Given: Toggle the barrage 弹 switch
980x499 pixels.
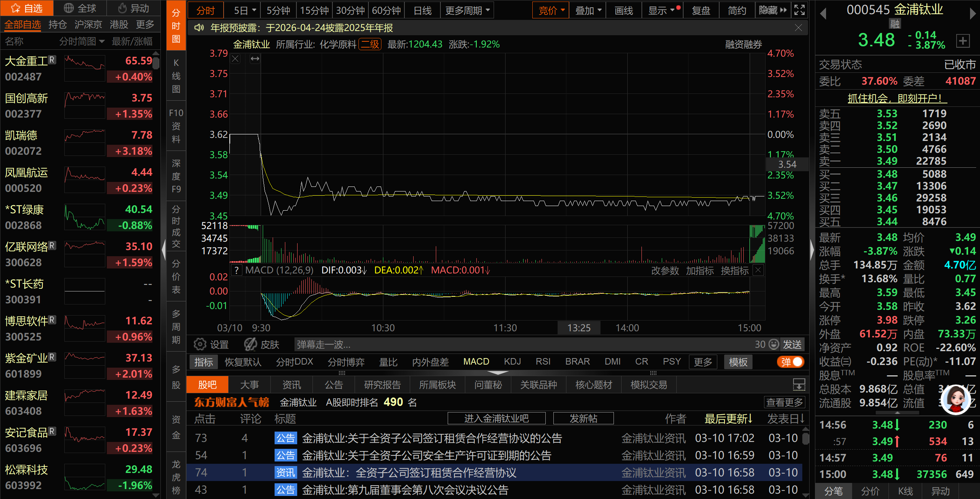Looking at the screenshot, I should coord(791,362).
